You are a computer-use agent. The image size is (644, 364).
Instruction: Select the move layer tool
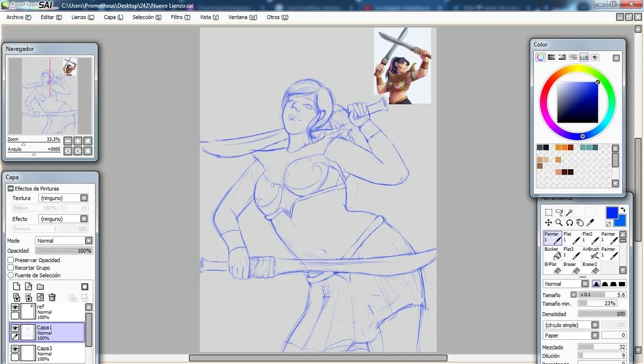click(x=549, y=223)
